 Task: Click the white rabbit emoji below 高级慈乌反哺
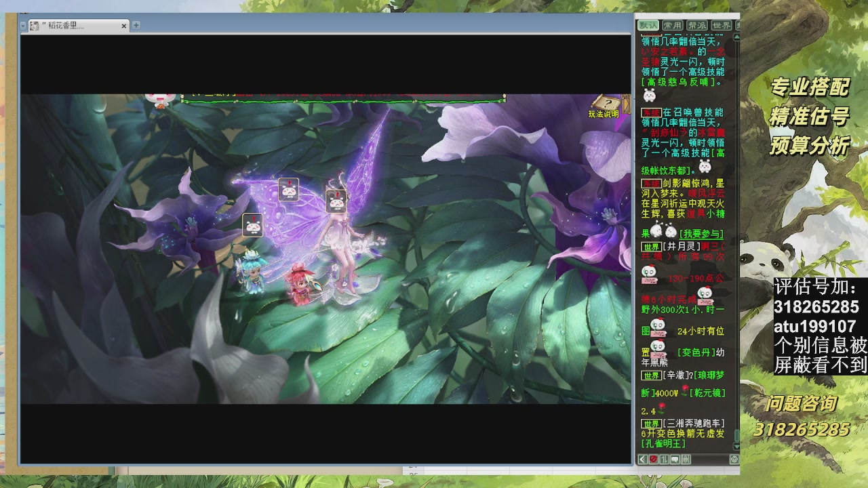pyautogui.click(x=650, y=96)
